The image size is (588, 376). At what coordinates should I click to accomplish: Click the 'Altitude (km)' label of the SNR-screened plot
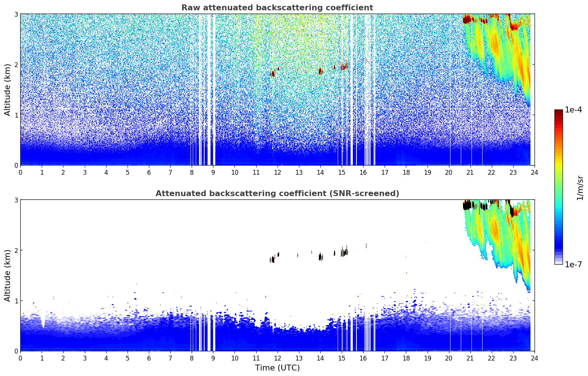click(8, 275)
